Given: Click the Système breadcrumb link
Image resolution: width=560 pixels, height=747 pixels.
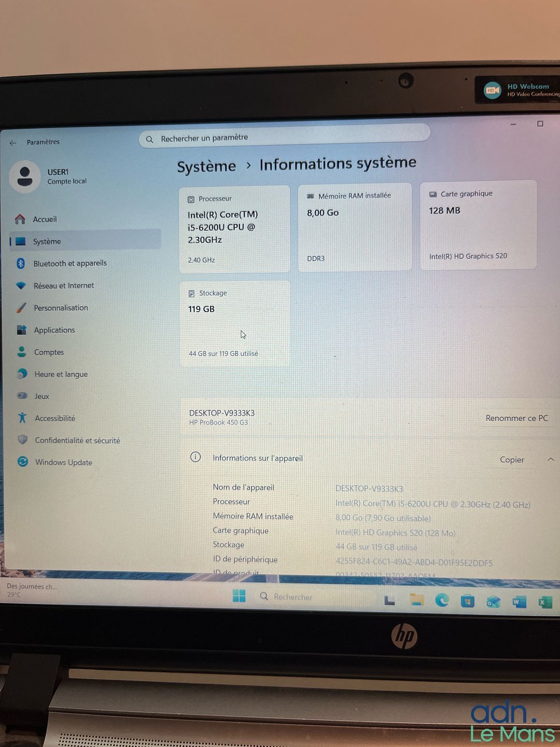Looking at the screenshot, I should (x=206, y=167).
